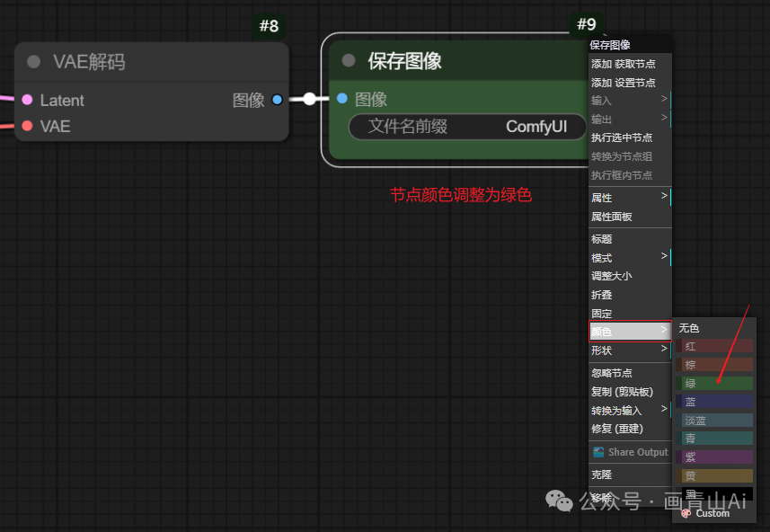Pick the 青 color swatch
Screen dimensions: 770x532
coord(714,439)
